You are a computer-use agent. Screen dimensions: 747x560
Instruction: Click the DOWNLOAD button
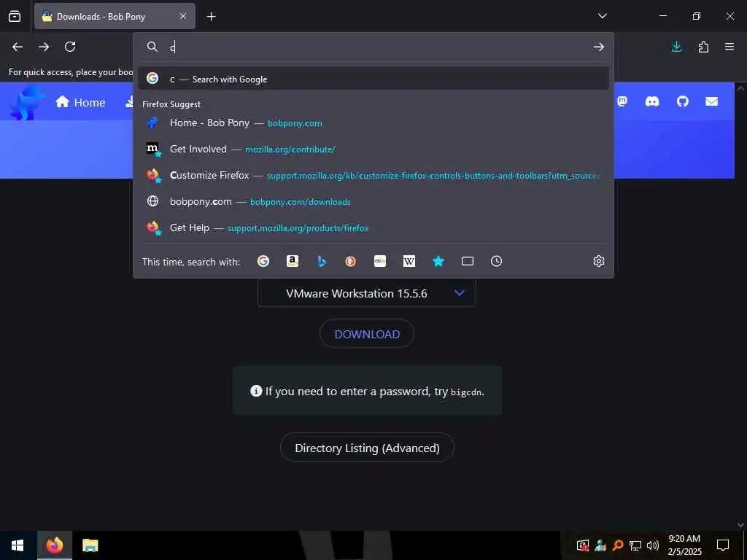367,334
